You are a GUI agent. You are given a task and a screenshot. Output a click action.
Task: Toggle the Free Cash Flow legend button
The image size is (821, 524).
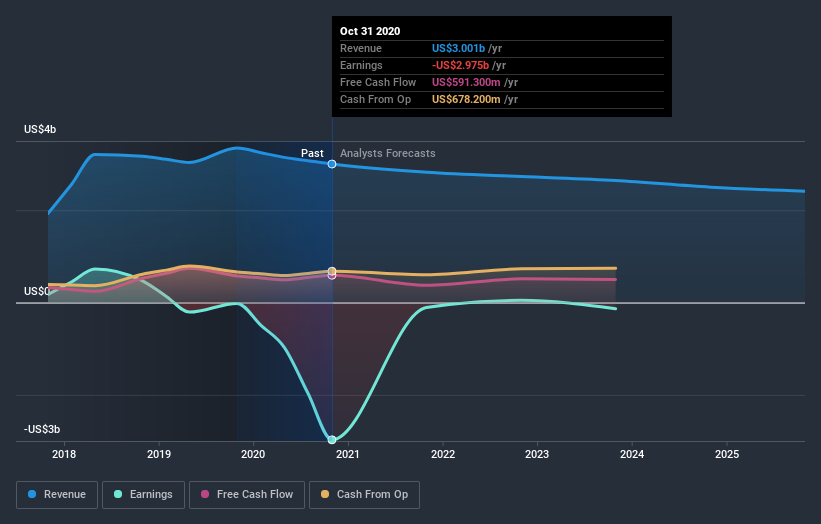coord(247,495)
